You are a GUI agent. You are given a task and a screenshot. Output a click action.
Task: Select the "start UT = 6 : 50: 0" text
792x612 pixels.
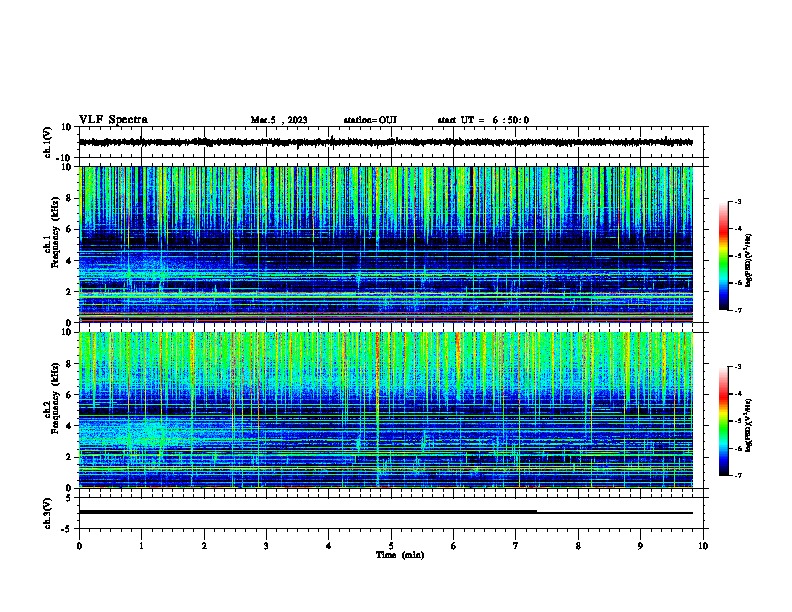[x=483, y=120]
